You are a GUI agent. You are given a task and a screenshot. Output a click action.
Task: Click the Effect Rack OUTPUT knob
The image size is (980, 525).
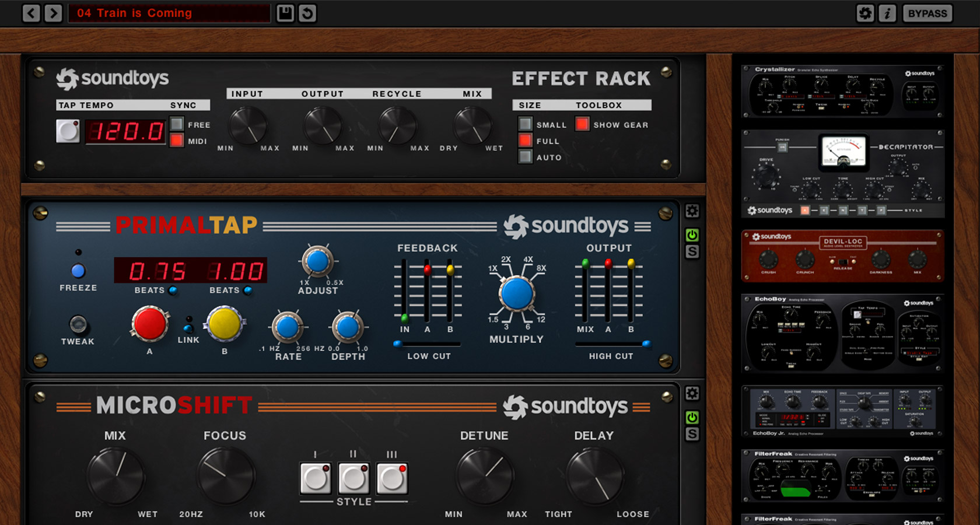(x=323, y=125)
